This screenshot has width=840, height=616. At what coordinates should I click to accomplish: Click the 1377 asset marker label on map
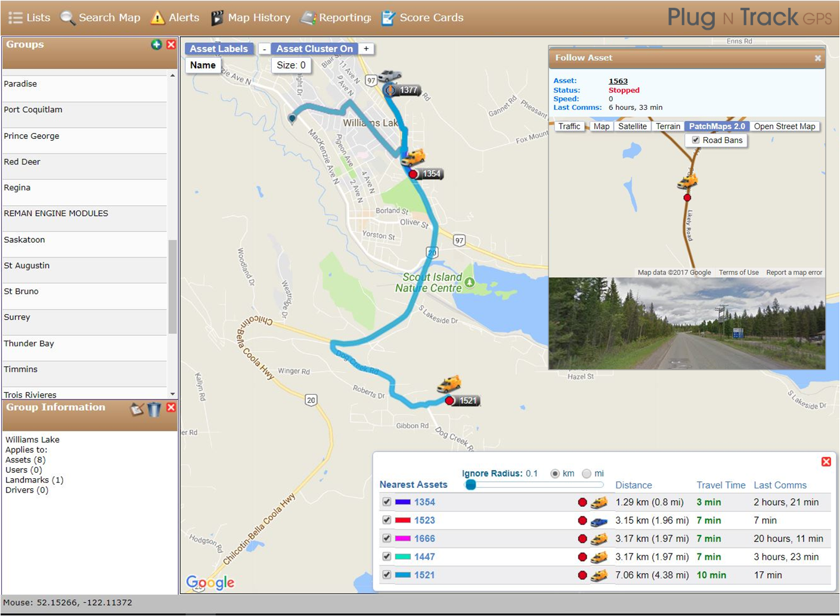point(408,90)
